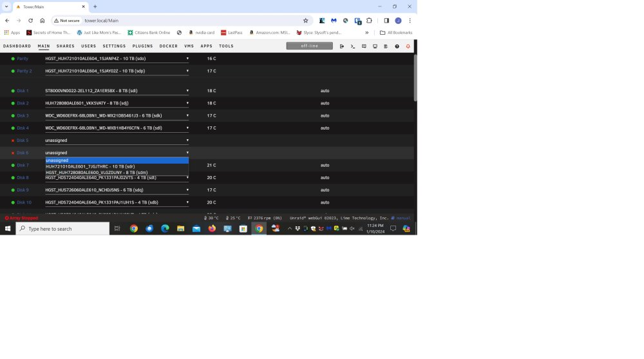Click the red X status icon for Disk 5
Screen dimensions: 644x359
(13, 141)
